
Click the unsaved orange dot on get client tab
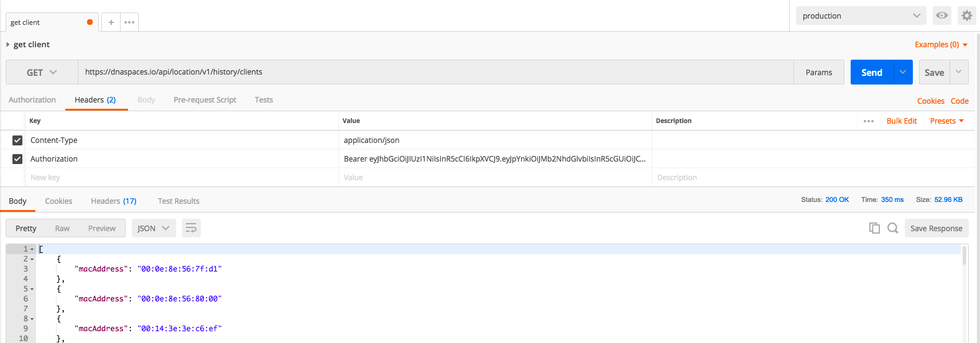tap(90, 22)
